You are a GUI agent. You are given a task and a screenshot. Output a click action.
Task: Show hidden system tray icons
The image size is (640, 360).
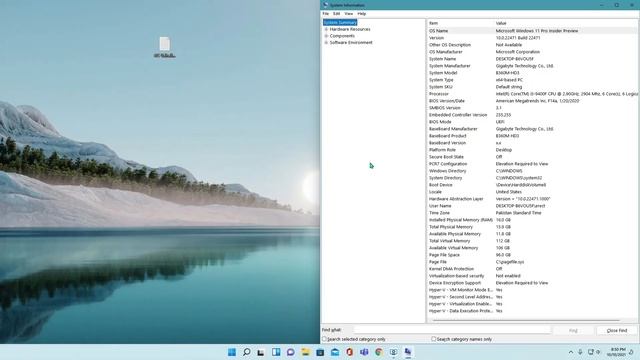[x=571, y=352]
